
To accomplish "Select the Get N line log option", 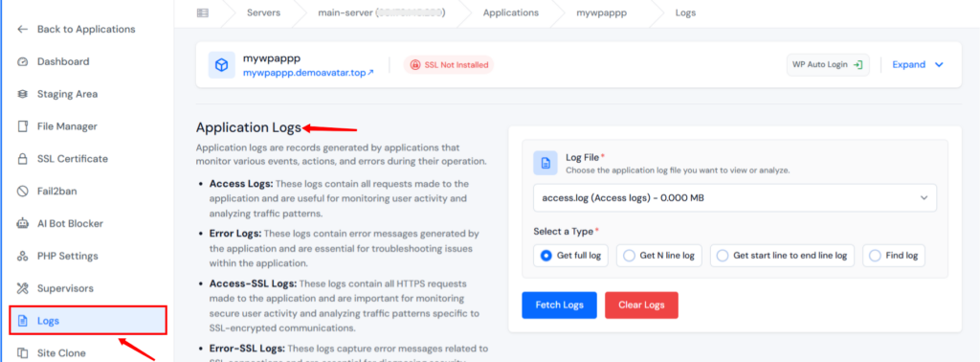I will coord(659,256).
